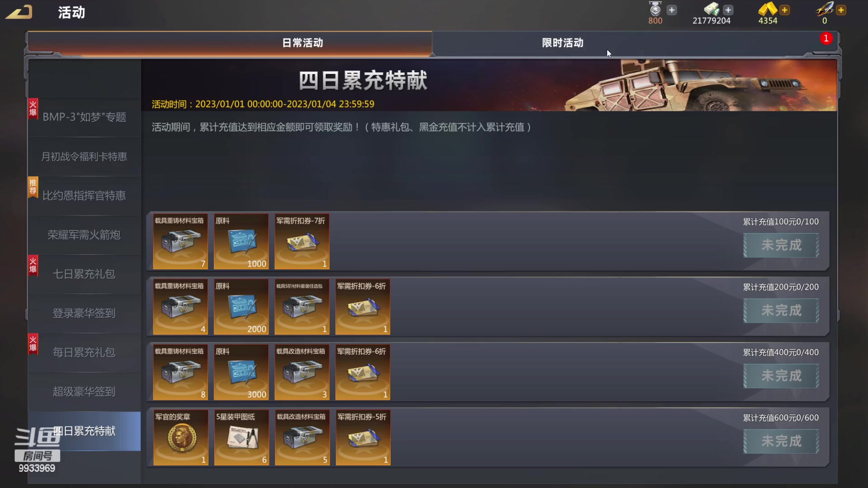Click the back arrow icon beside 活动
This screenshot has width=868, height=488.
click(19, 12)
